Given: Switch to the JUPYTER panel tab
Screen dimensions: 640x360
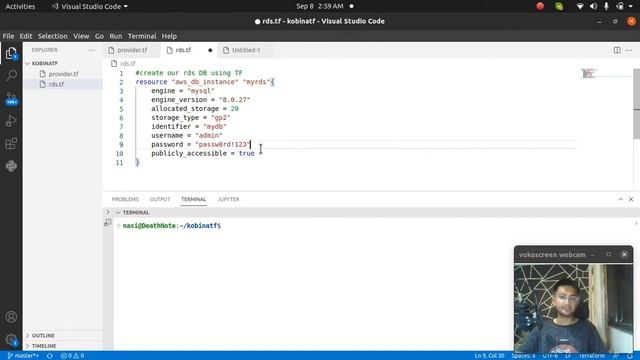Looking at the screenshot, I should pos(228,199).
